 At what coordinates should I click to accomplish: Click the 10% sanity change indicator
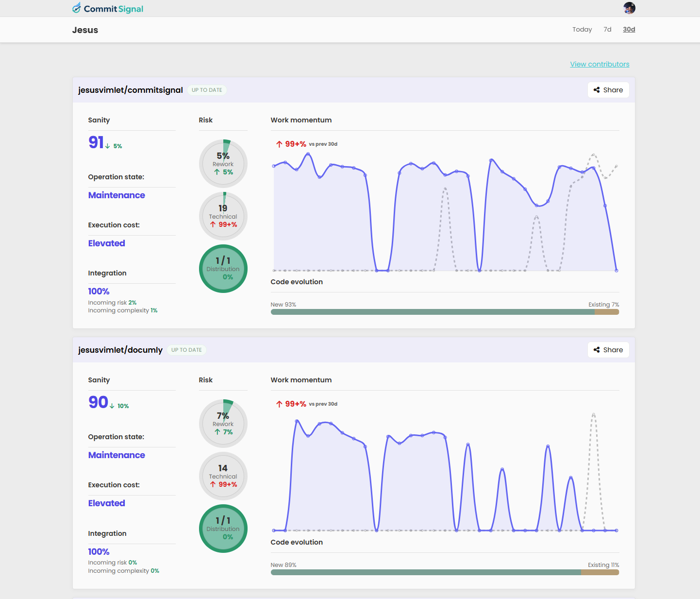119,406
